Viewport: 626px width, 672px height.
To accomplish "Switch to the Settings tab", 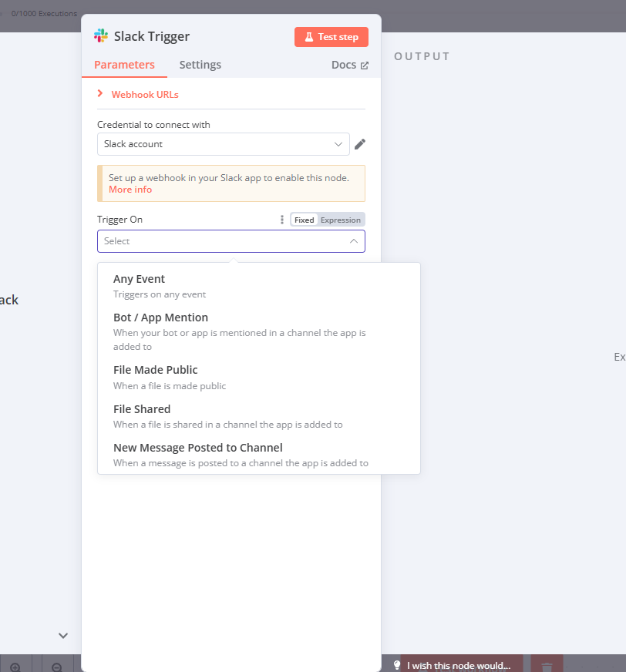I will [200, 65].
